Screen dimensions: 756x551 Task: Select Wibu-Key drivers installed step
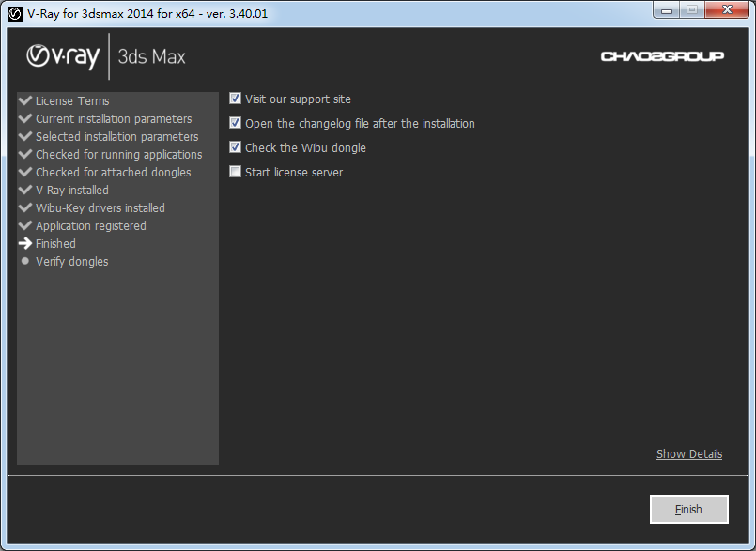100,207
